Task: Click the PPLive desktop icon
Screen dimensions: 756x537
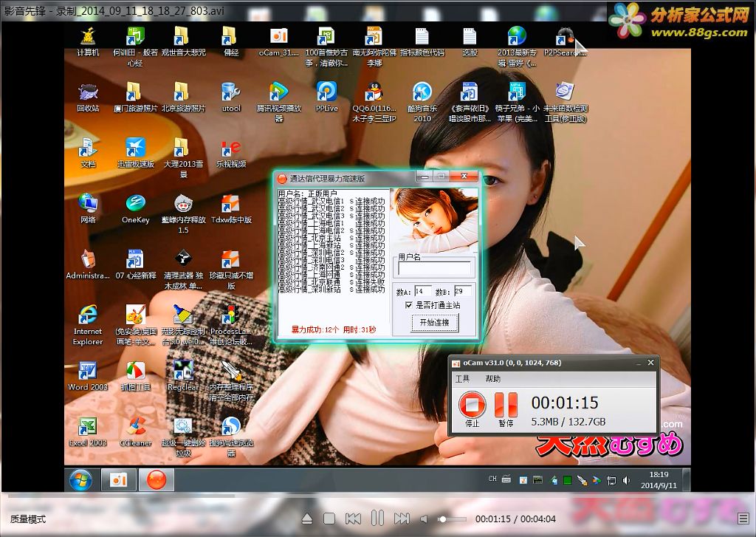Action: coord(326,97)
